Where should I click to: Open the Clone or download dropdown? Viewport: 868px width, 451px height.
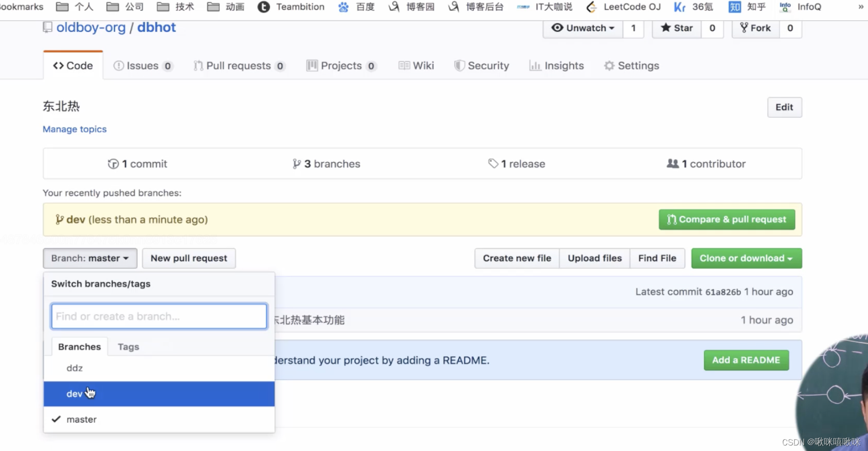pos(746,258)
